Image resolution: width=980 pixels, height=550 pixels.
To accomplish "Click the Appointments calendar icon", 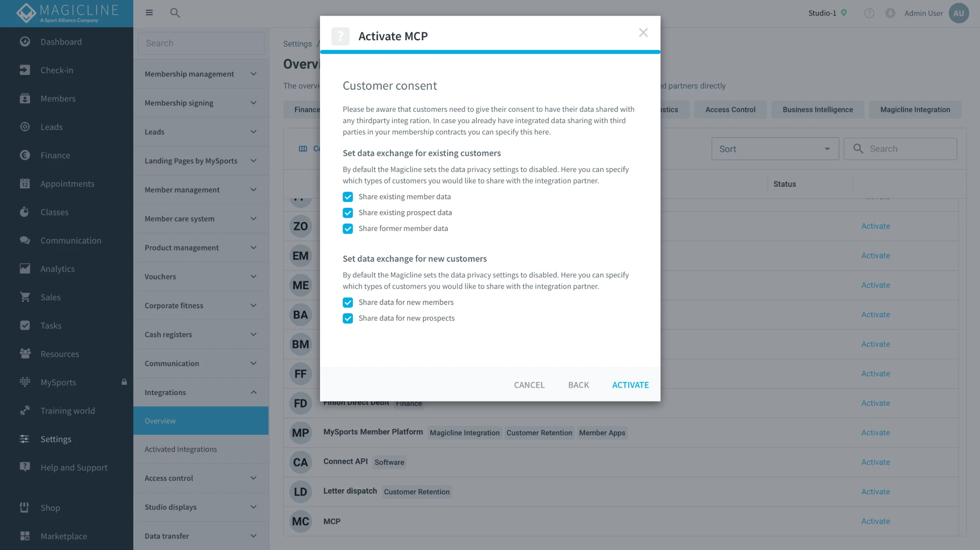I will coord(25,184).
